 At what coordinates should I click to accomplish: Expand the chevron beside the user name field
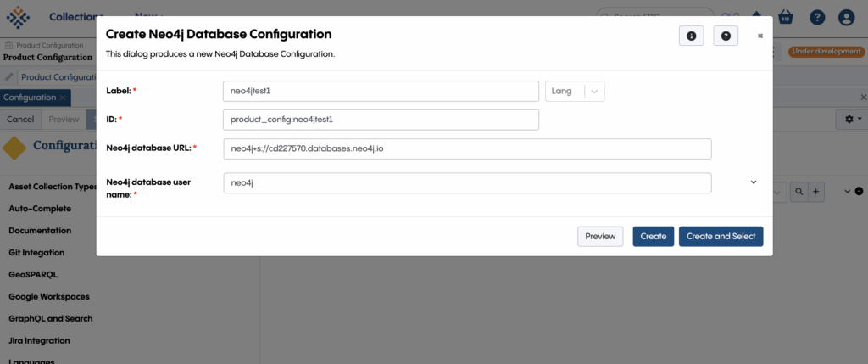(x=754, y=182)
